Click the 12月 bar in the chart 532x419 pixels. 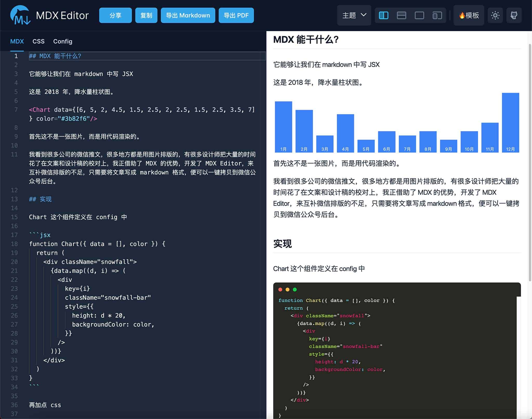pyautogui.click(x=510, y=123)
